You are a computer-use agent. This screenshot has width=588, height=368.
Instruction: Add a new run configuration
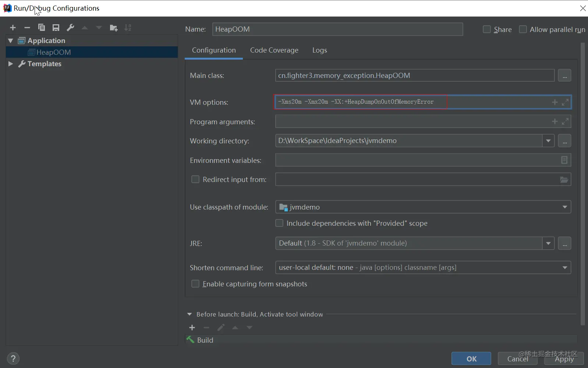click(13, 28)
